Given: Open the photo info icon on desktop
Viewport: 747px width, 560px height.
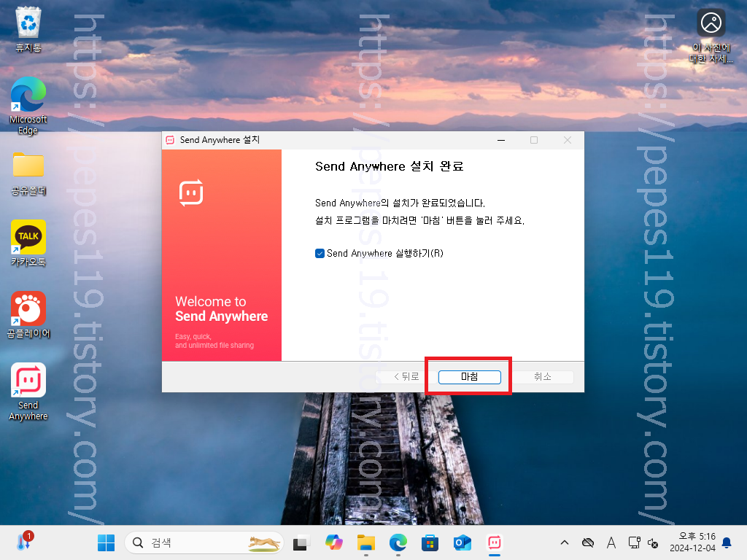Looking at the screenshot, I should pos(711,36).
